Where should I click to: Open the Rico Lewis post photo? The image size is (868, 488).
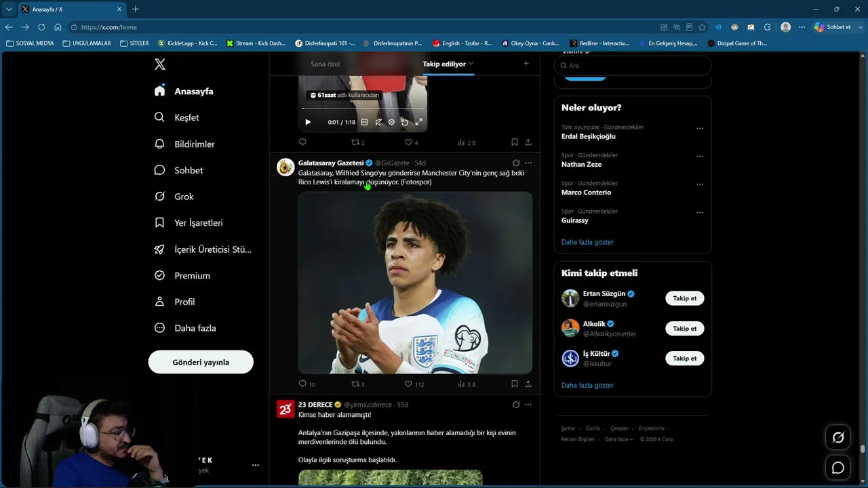pyautogui.click(x=415, y=283)
